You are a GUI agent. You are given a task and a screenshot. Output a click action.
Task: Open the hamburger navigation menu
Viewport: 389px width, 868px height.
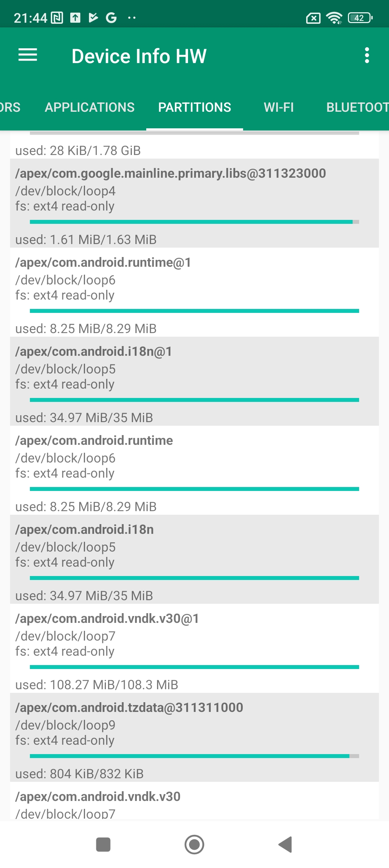pos(28,55)
